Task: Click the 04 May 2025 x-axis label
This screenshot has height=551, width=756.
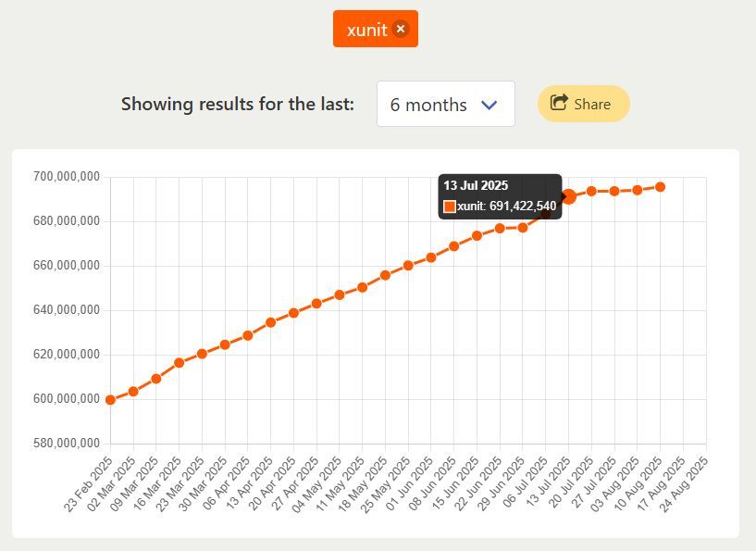Action: tap(317, 484)
